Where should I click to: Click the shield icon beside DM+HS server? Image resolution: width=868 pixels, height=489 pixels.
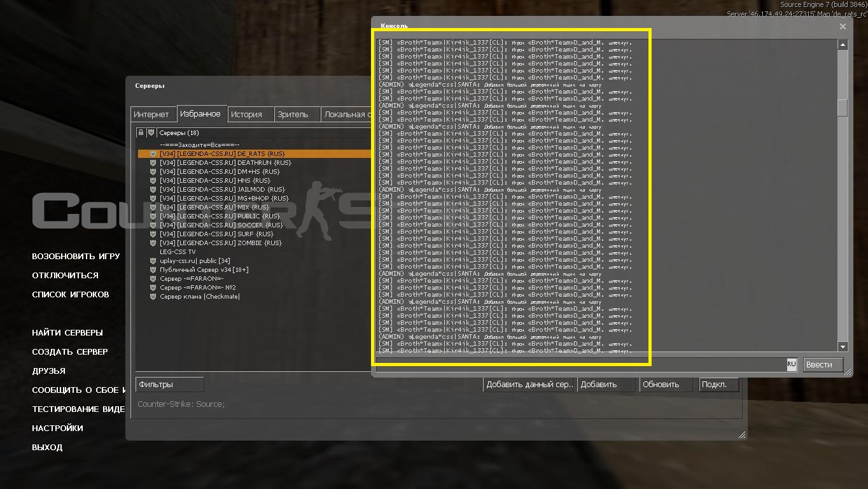153,171
